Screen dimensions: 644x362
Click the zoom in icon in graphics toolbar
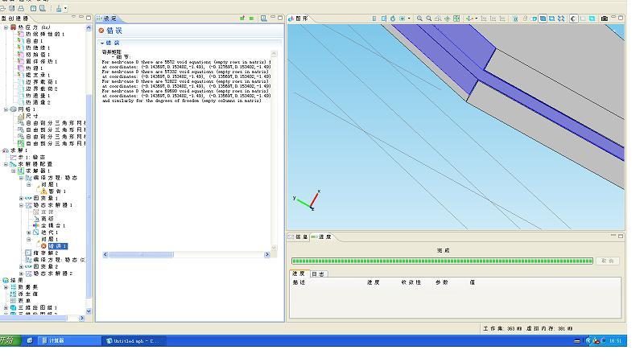click(x=419, y=18)
